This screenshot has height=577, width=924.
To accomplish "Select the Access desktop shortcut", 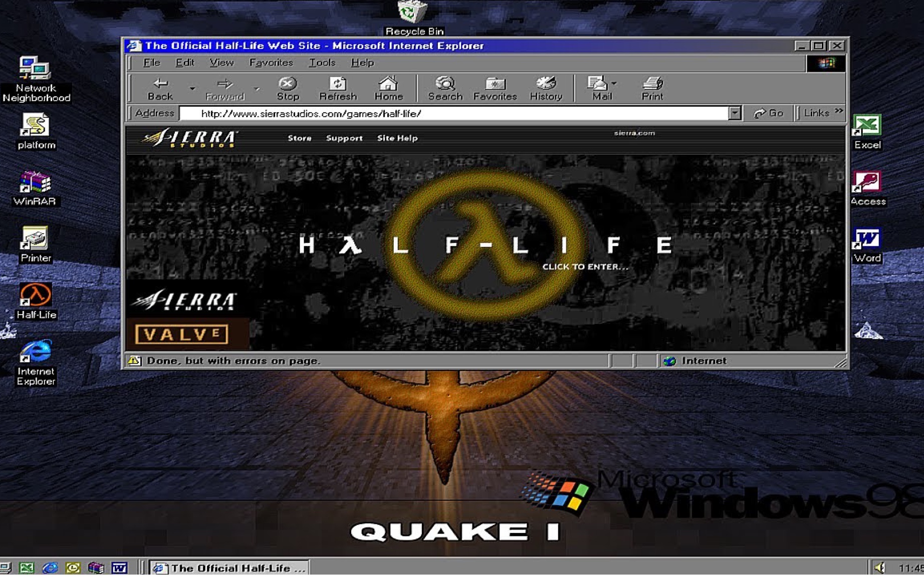I will pyautogui.click(x=868, y=188).
